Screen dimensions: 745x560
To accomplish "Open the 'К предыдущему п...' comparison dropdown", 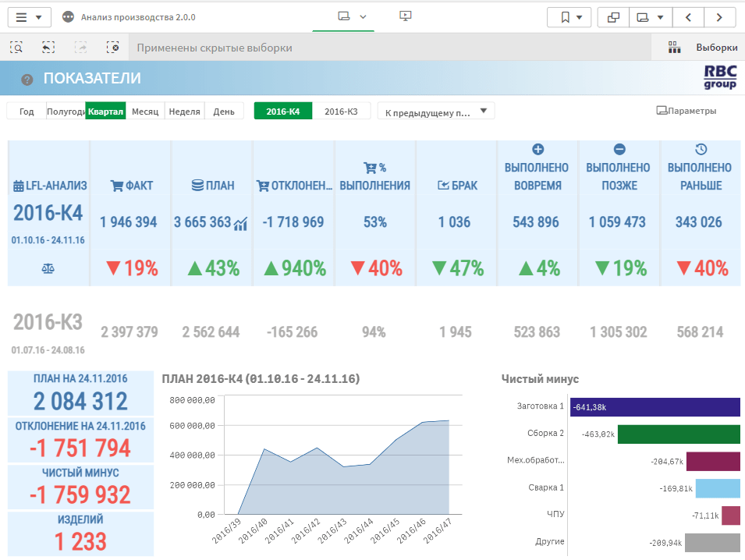I will click(x=436, y=112).
